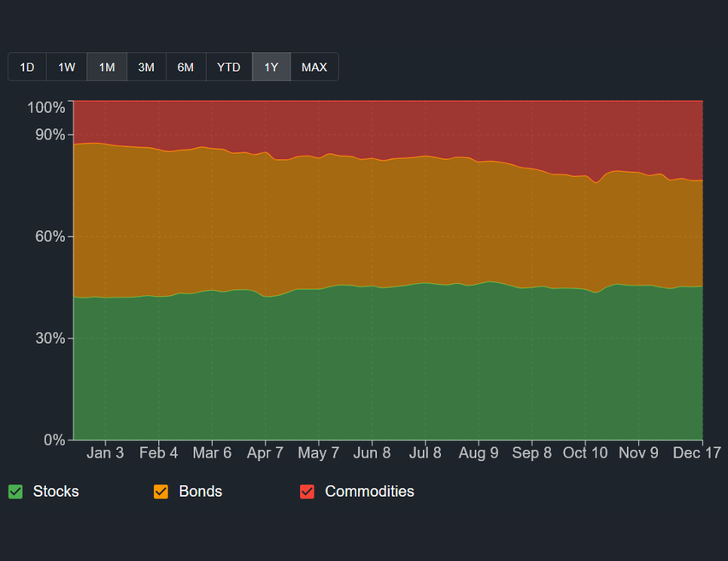Select the 6M time range
Screen dimensions: 728x561
[x=185, y=67]
